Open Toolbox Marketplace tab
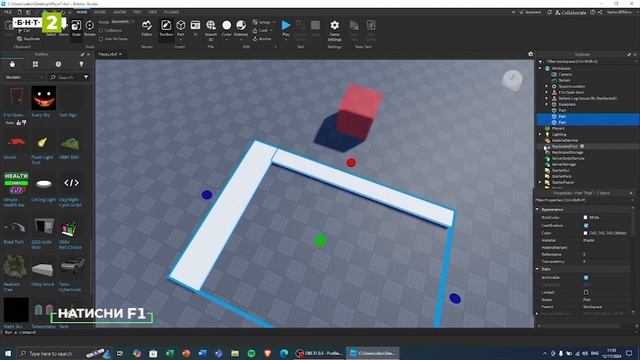The width and height of the screenshot is (640, 360). [x=12, y=64]
